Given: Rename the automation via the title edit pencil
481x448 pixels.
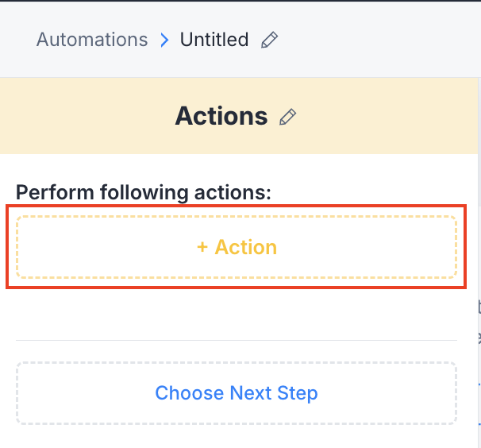Looking at the screenshot, I should (270, 40).
